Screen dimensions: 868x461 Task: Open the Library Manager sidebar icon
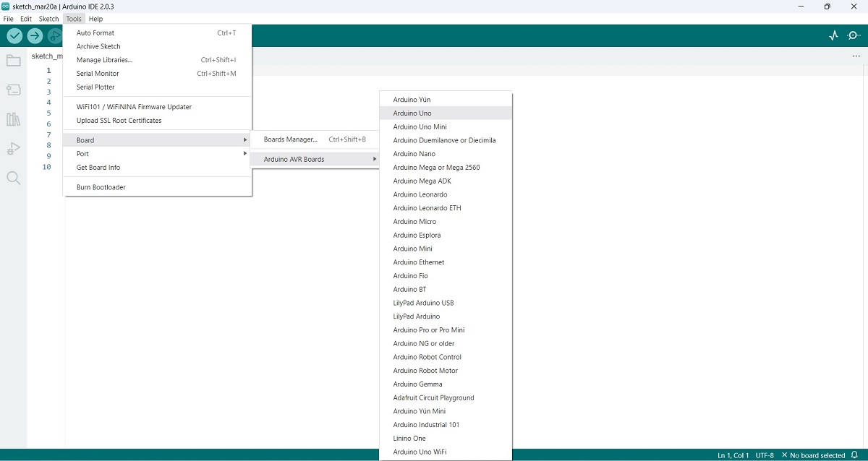point(13,119)
